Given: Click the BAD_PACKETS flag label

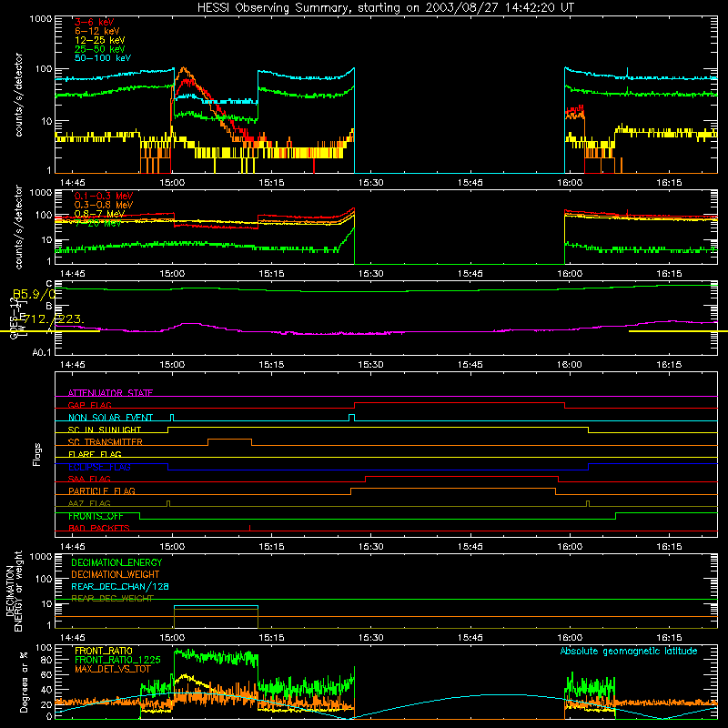Looking at the screenshot, I should 99,529.
